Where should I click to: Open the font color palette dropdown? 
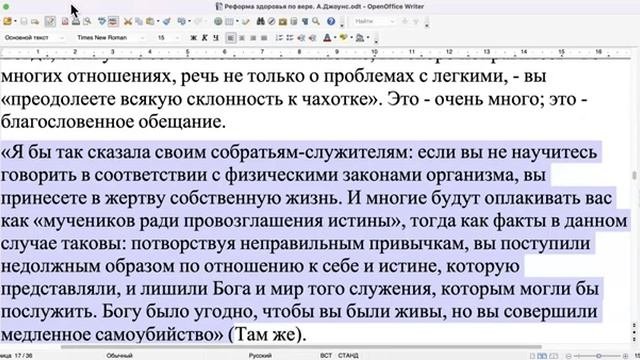pyautogui.click(x=335, y=38)
